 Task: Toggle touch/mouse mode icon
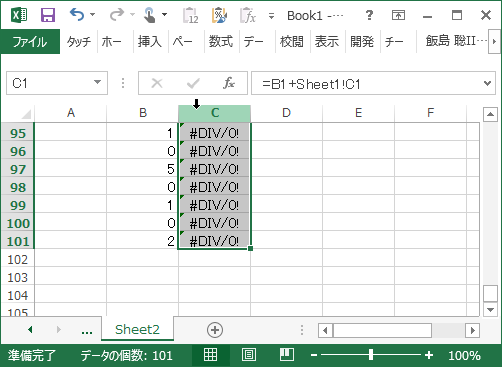pos(149,15)
